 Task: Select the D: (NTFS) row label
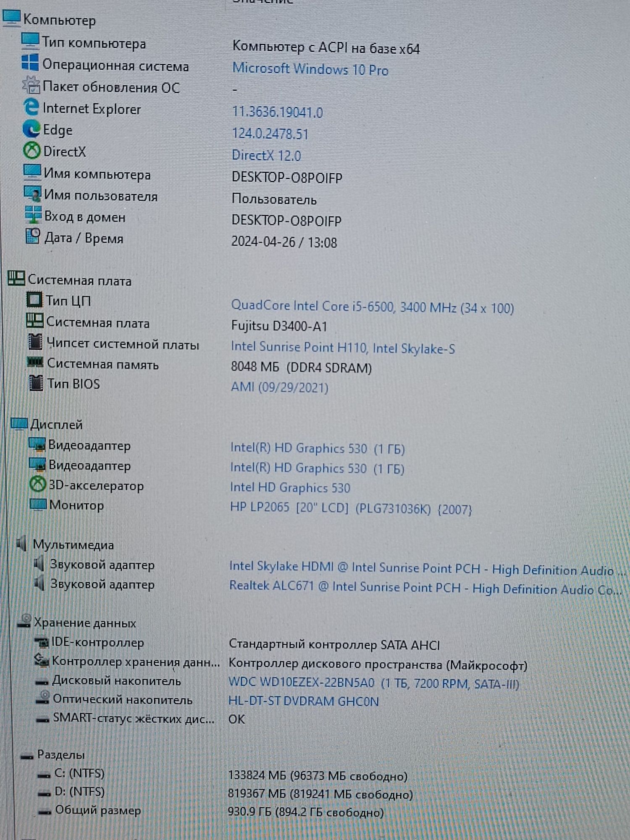pyautogui.click(x=79, y=792)
